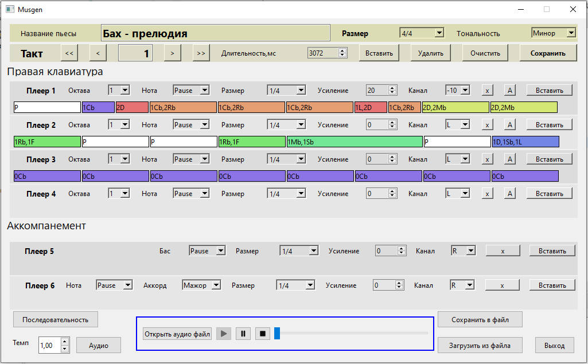Image resolution: width=588 pixels, height=364 pixels.
Task: Click Загрузить из файла button
Action: pos(480,345)
